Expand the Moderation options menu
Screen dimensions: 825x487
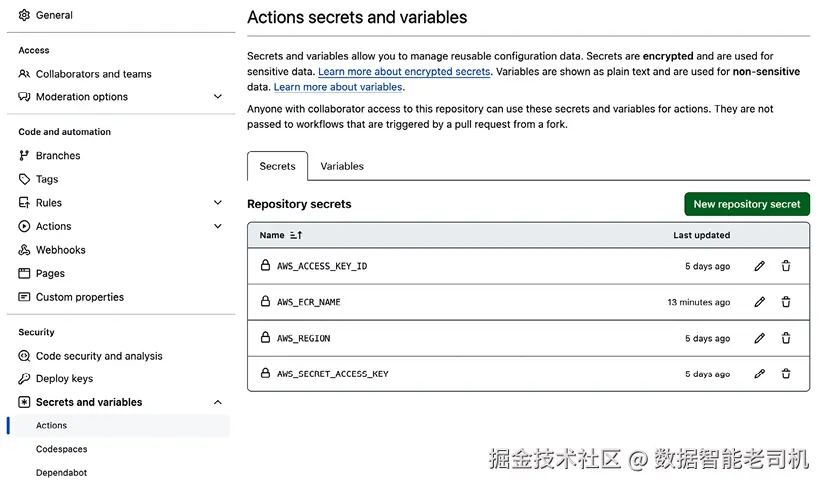(218, 97)
